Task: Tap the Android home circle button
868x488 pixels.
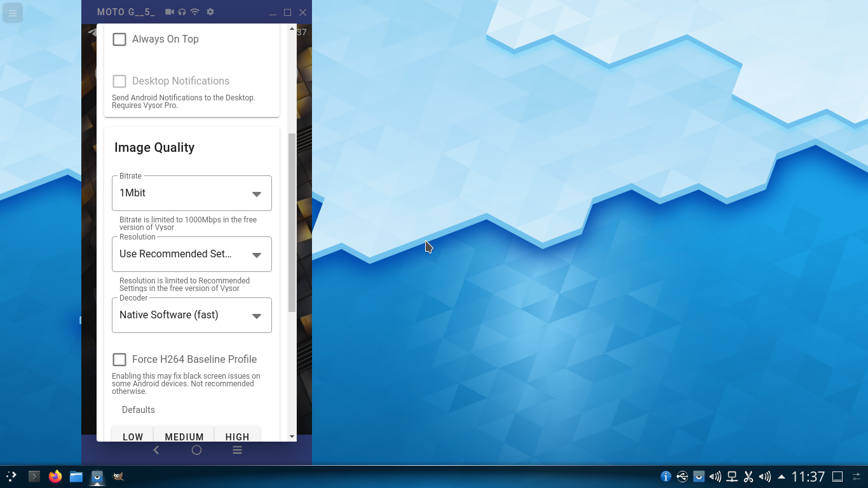Action: [x=196, y=450]
